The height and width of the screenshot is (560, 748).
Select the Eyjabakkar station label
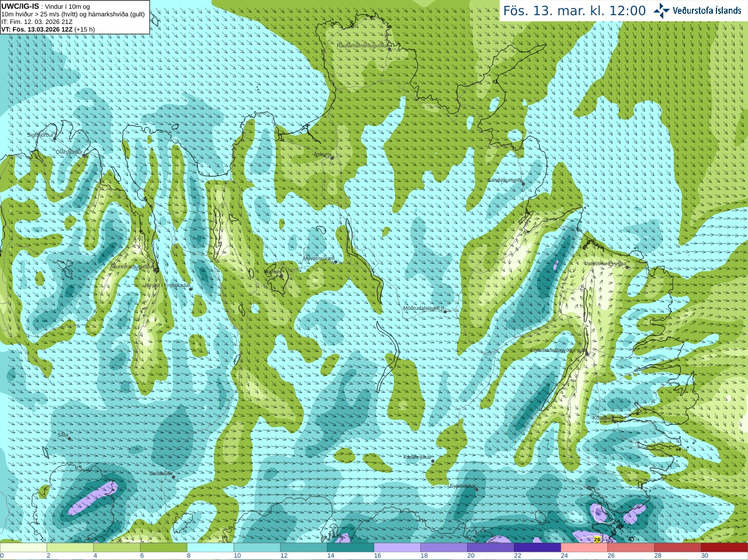[463, 486]
